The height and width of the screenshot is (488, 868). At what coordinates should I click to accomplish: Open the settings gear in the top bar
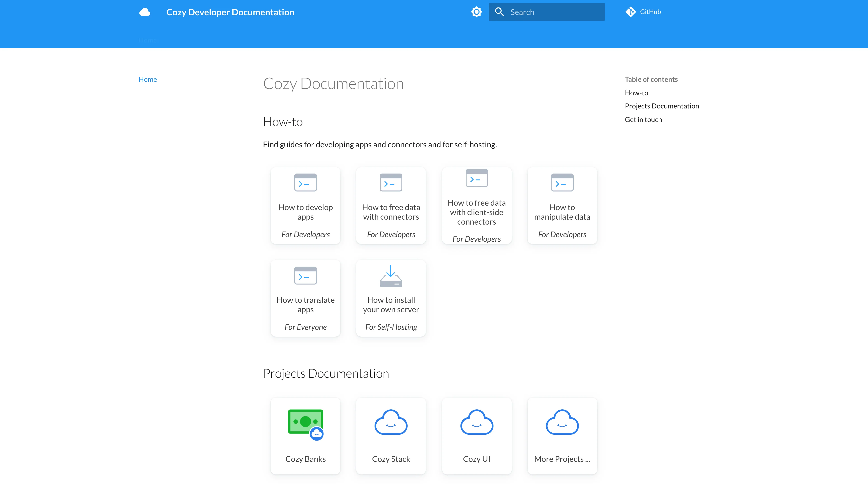click(476, 12)
